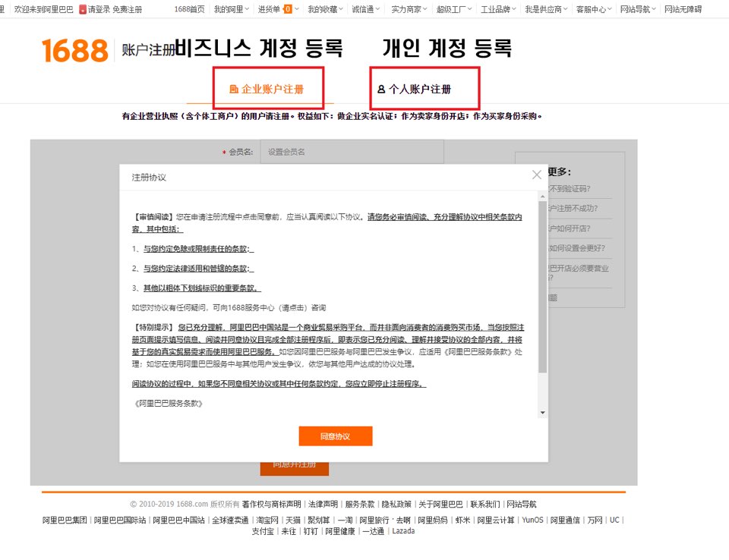This screenshot has width=729, height=560.
Task: Expand the 客服中心 dropdown
Action: [594, 9]
